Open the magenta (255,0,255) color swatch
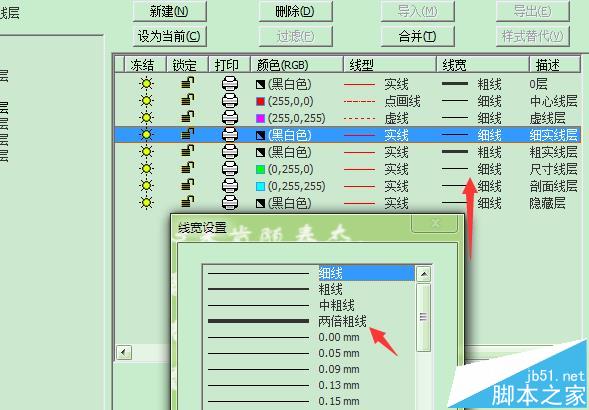Image resolution: width=589 pixels, height=410 pixels. (260, 118)
